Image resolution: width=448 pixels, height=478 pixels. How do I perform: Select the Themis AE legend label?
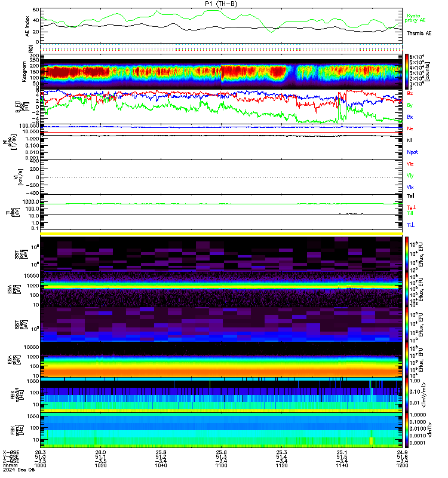tap(419, 33)
